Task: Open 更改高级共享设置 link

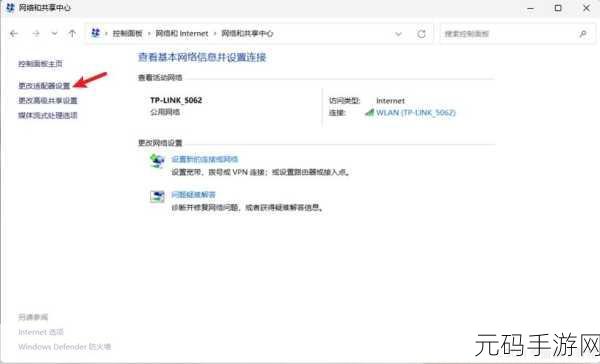Action: (x=48, y=101)
